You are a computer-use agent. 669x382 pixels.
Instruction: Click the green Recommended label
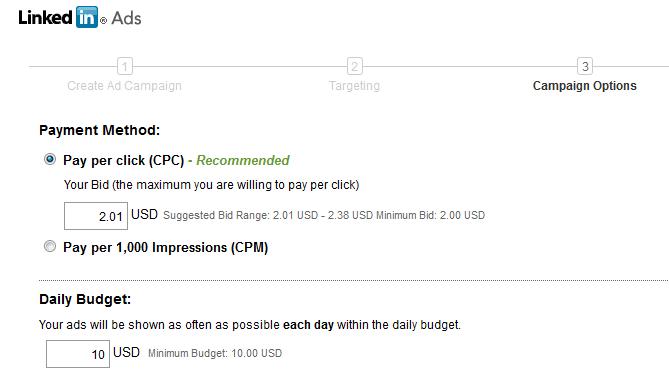coord(243,160)
